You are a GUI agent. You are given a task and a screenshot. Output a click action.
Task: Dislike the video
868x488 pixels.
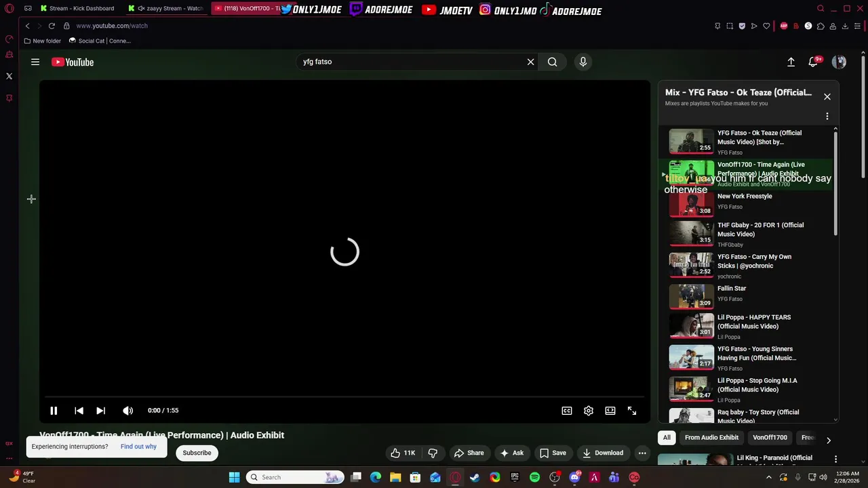433,453
